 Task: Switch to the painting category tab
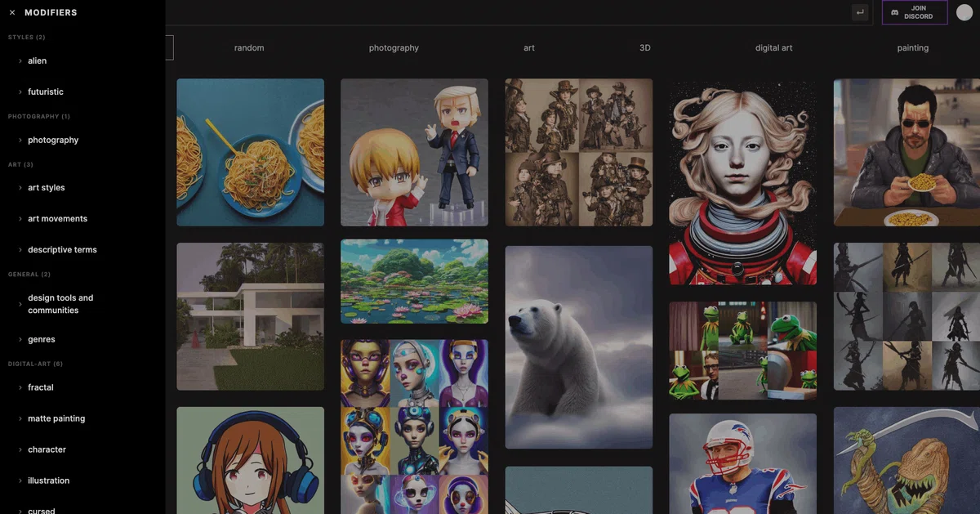[x=913, y=48]
